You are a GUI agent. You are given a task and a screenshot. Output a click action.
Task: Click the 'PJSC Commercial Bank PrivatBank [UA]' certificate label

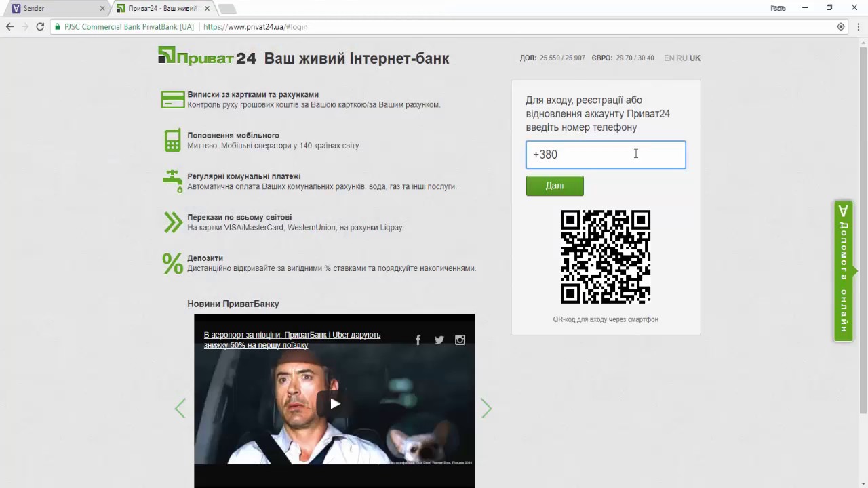tap(129, 27)
